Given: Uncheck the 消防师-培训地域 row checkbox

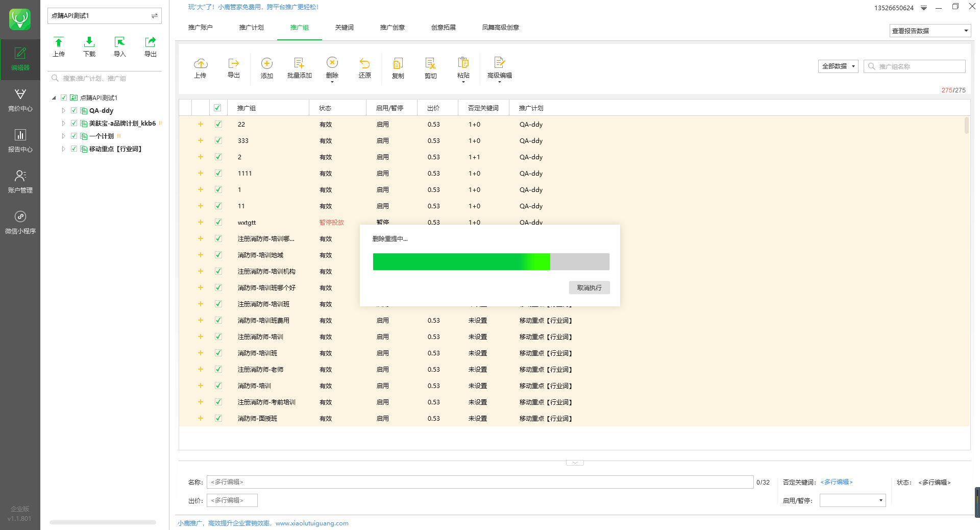Looking at the screenshot, I should (x=218, y=255).
